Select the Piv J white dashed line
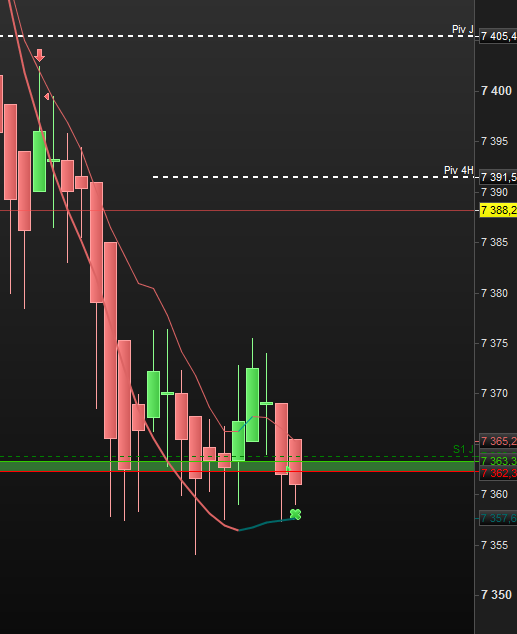Screen dimensions: 517x634 (237, 36)
